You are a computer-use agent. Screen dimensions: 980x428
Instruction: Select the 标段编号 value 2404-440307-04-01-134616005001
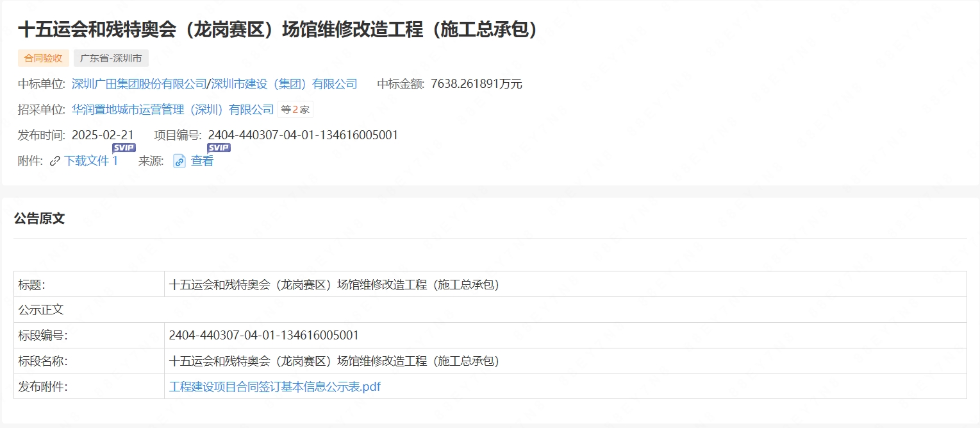(264, 336)
